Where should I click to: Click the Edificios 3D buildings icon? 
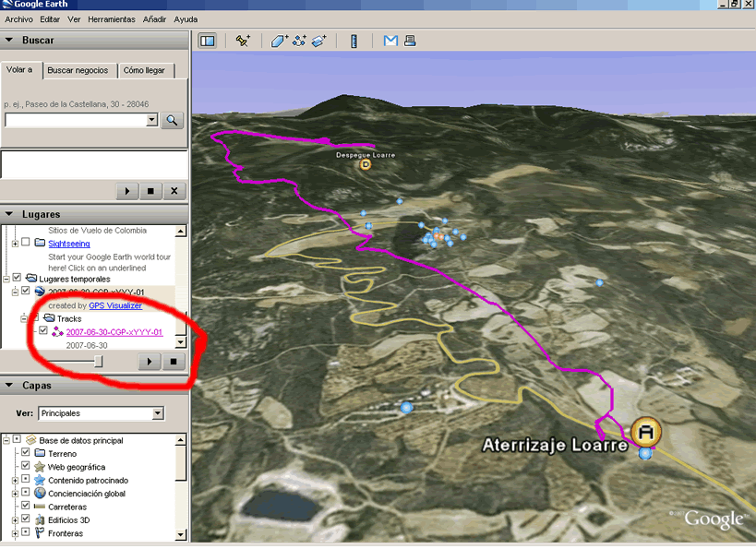pyautogui.click(x=40, y=519)
